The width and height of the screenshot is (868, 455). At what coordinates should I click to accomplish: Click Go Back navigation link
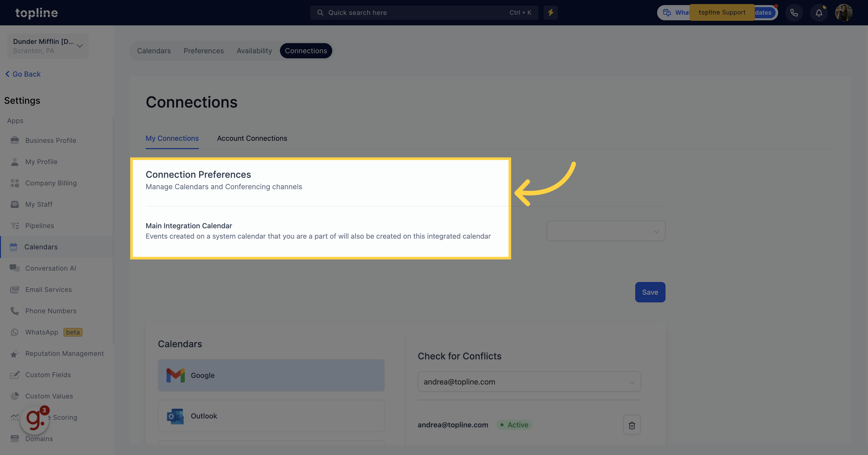tap(23, 74)
